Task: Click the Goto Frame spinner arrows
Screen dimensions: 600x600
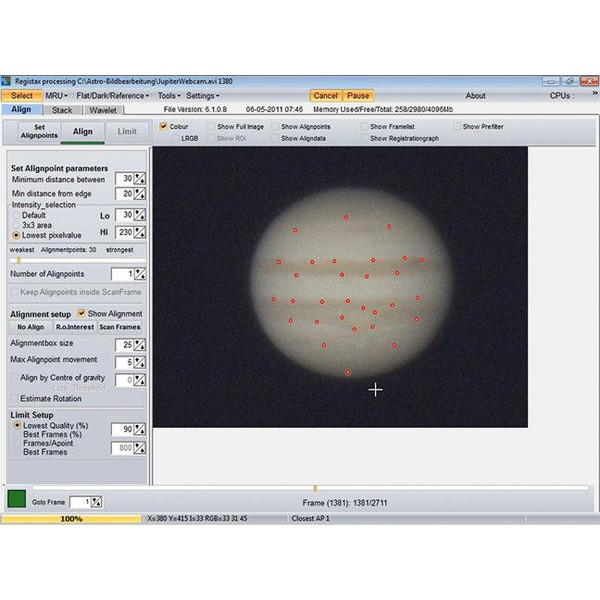Action: click(97, 502)
